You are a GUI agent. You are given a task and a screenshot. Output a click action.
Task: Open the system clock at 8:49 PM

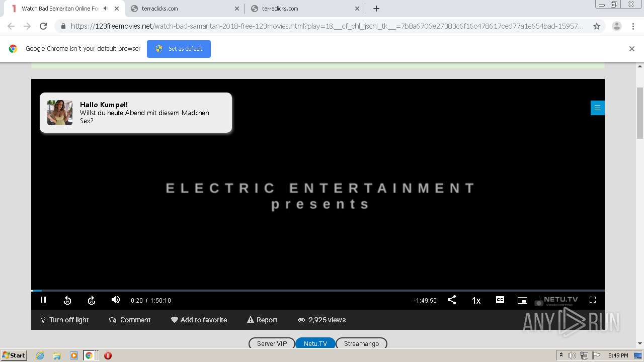coord(618,355)
